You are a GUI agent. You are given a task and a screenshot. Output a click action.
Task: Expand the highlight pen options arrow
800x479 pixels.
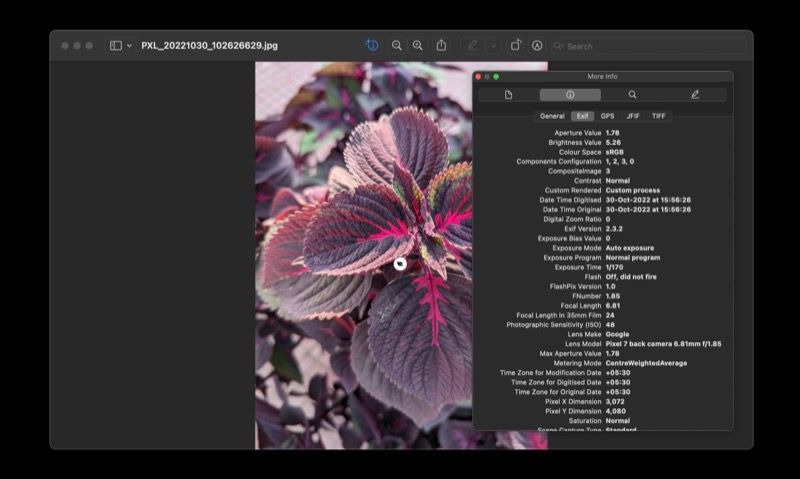pos(493,46)
